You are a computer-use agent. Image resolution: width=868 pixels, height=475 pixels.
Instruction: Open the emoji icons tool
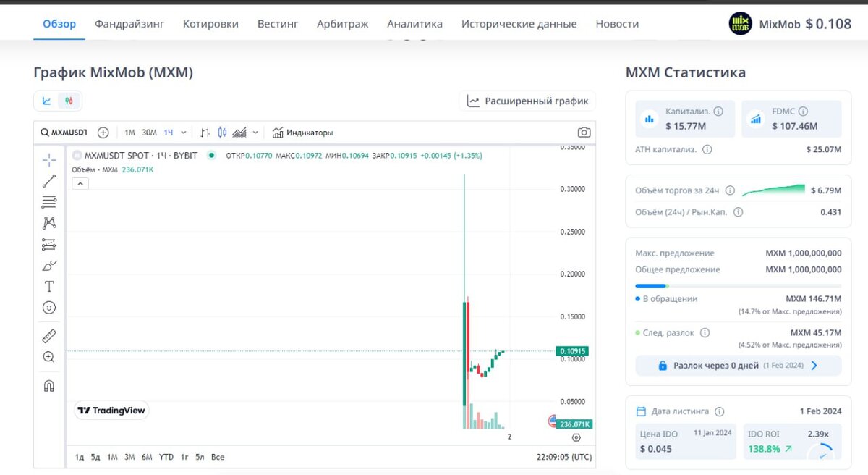(x=49, y=308)
